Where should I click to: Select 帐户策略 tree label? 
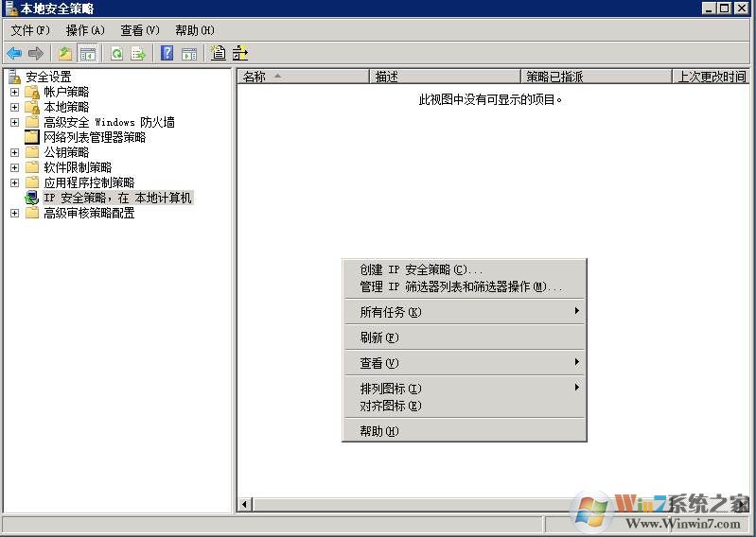coord(66,92)
